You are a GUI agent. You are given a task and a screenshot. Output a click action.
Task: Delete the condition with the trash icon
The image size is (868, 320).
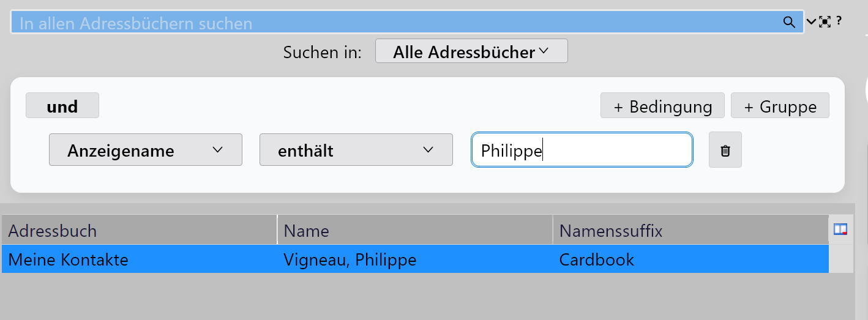[x=725, y=150]
